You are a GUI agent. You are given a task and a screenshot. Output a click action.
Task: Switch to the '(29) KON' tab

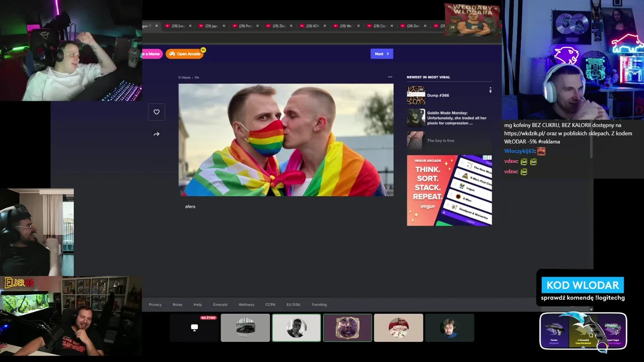[x=312, y=26]
